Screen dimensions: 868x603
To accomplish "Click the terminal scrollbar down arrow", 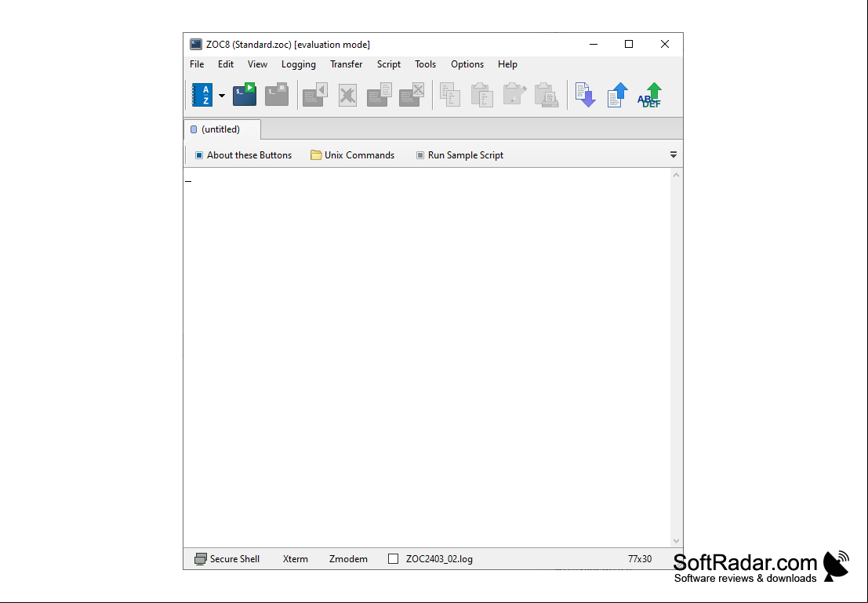I will (676, 541).
